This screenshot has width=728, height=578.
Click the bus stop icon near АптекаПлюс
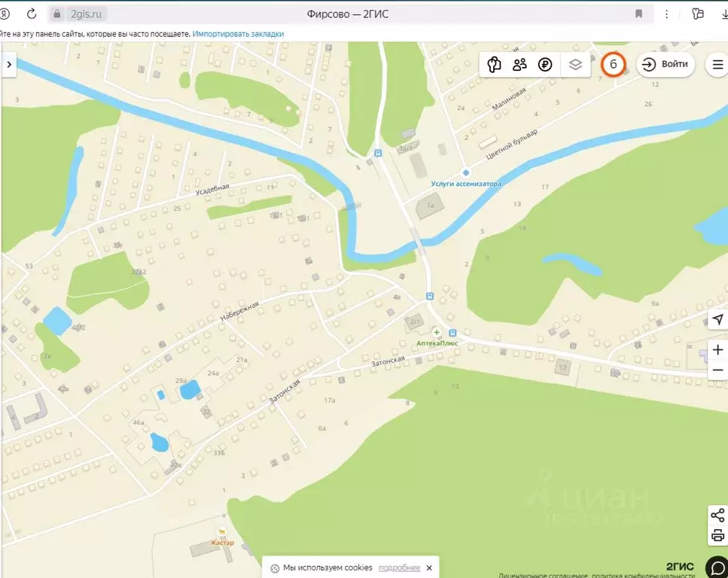[x=452, y=333]
